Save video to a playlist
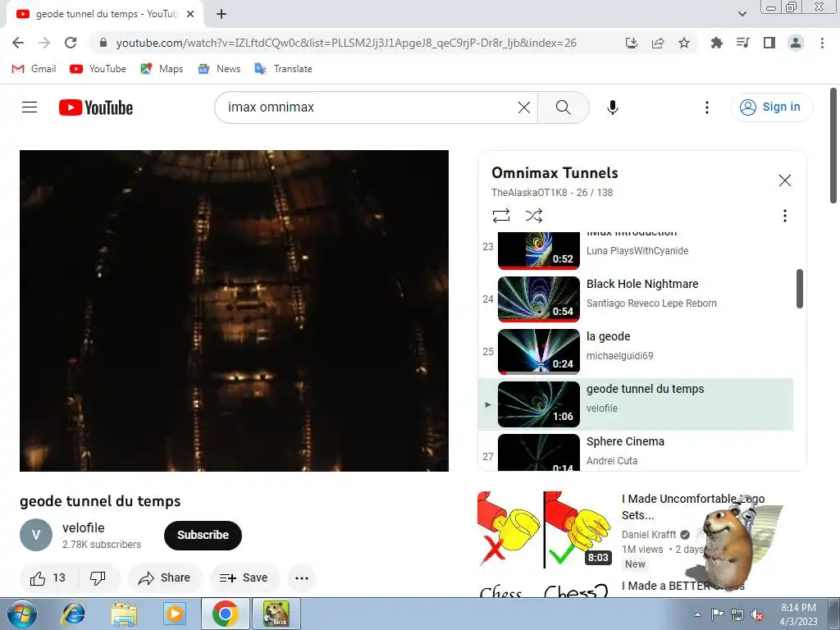 (x=244, y=577)
